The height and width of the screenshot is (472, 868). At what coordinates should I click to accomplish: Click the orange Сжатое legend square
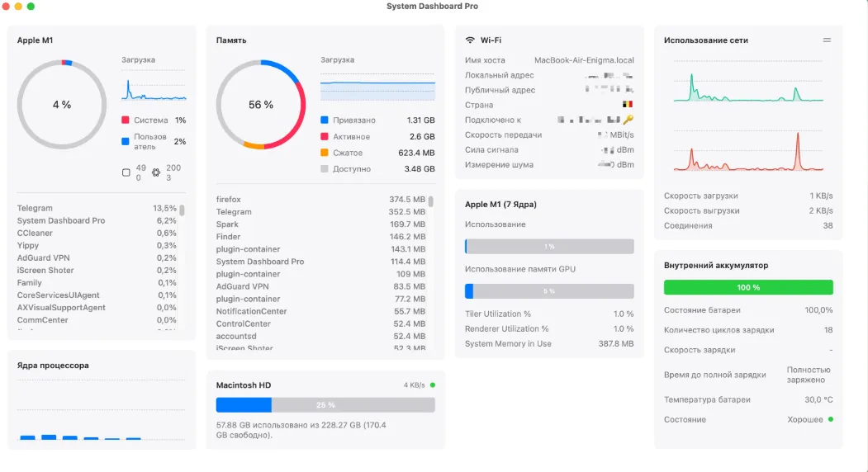coord(325,153)
